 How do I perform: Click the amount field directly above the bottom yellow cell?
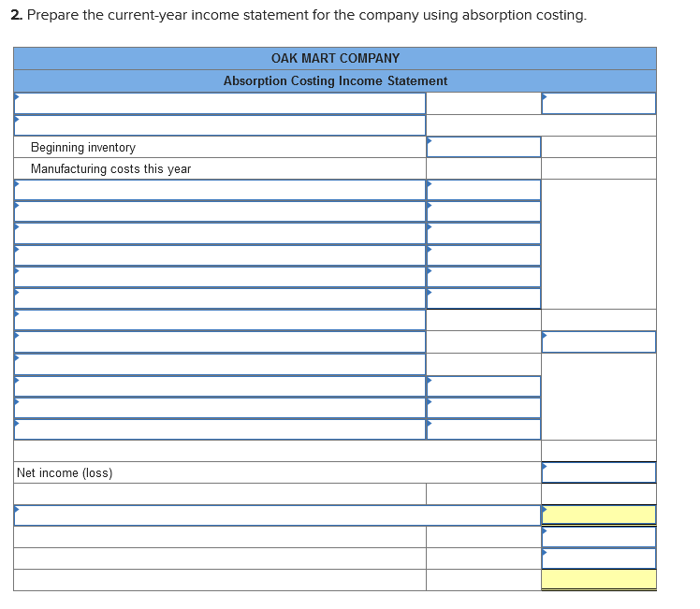[x=599, y=558]
